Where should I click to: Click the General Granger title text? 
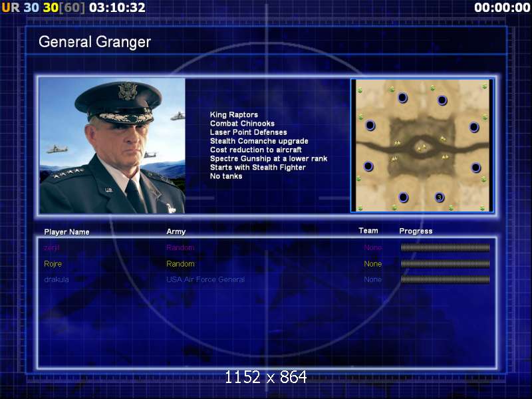click(94, 42)
